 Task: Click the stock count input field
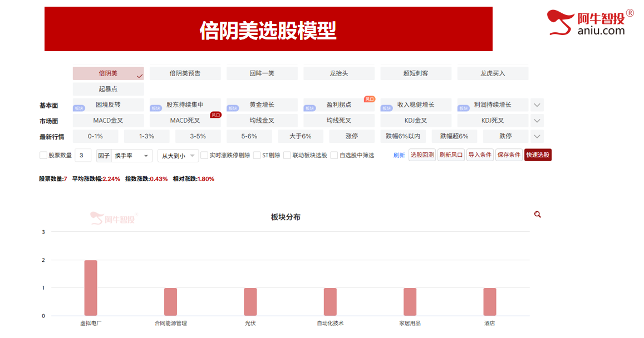pyautogui.click(x=83, y=156)
